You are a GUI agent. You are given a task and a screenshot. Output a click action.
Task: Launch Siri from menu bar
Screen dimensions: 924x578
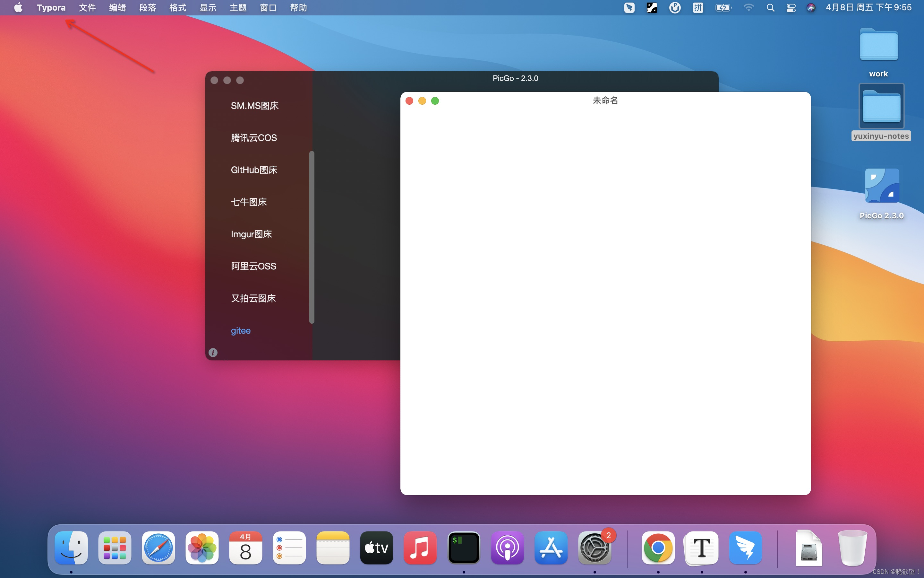[x=811, y=8]
